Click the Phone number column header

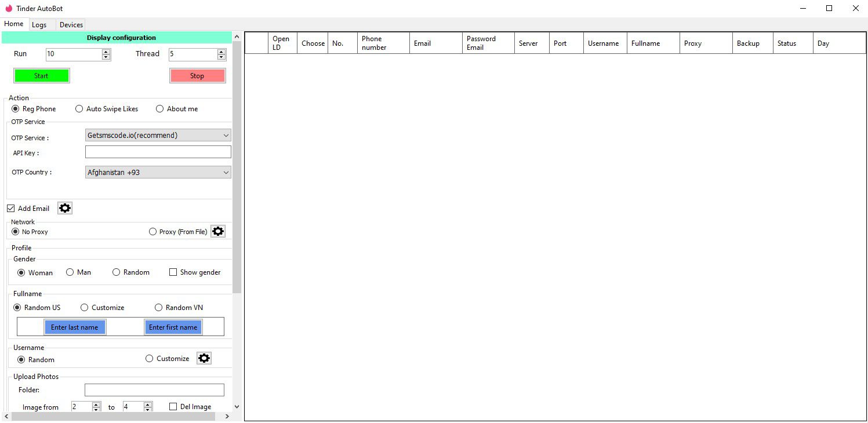tap(383, 43)
